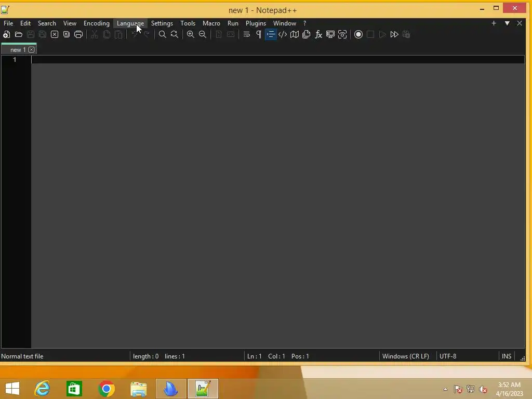This screenshot has width=532, height=399.
Task: Toggle INS insert mode in status bar
Action: 507,356
